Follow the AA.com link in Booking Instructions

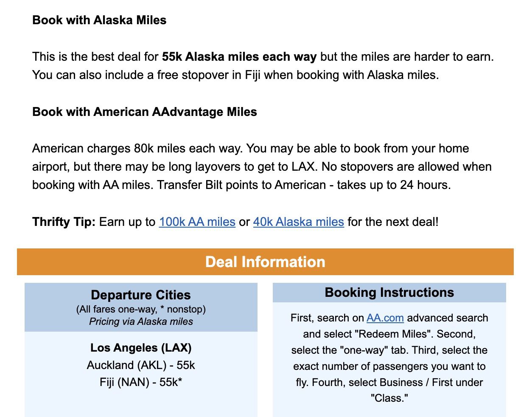[385, 318]
